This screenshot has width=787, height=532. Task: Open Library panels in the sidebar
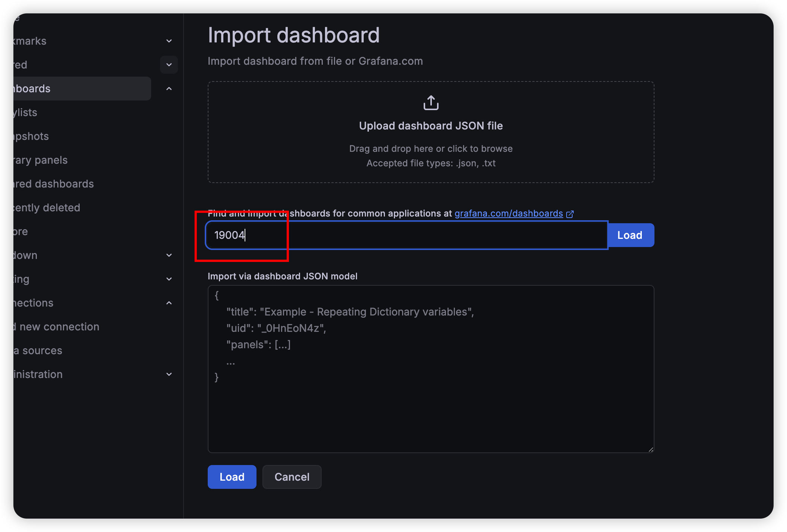41,160
